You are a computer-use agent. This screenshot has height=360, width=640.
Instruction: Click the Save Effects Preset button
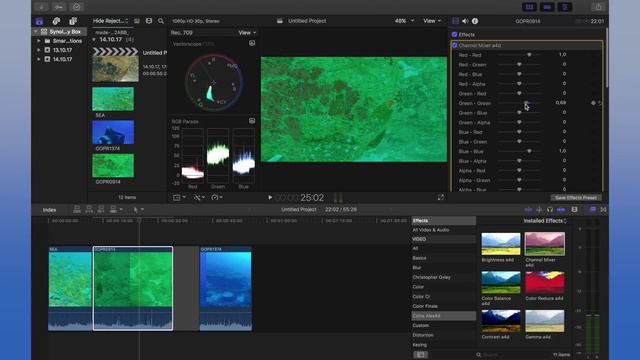coord(576,198)
